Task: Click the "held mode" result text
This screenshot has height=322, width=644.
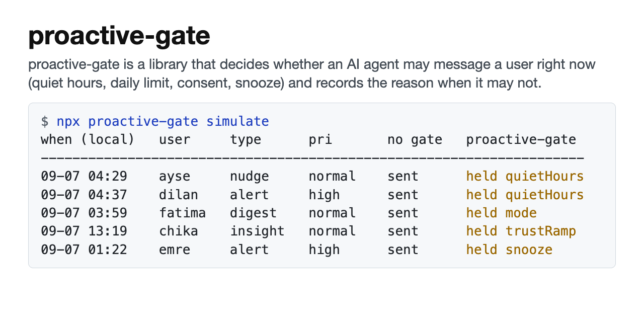Action: 501,213
